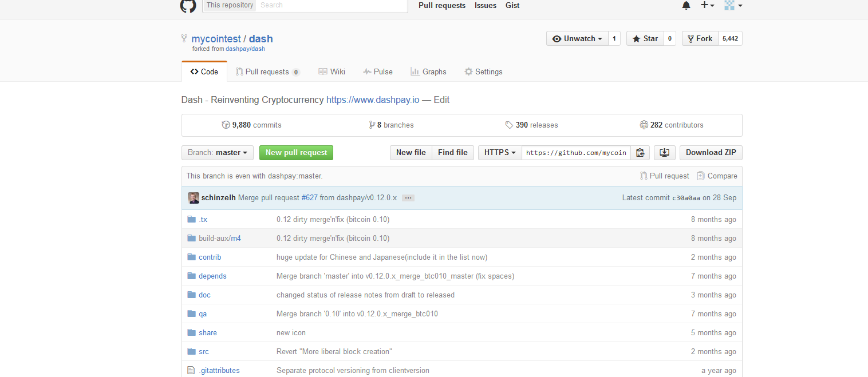View the 282 contributors
Image resolution: width=868 pixels, height=377 pixels.
(672, 125)
